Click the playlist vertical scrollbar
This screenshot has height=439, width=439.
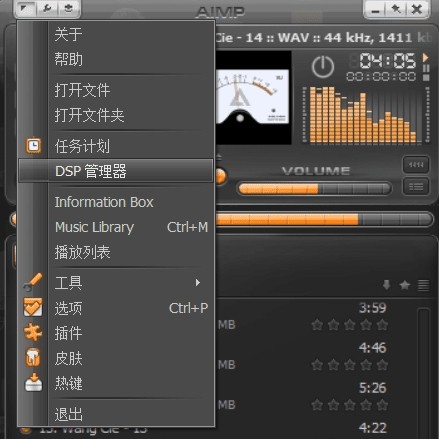click(423, 373)
